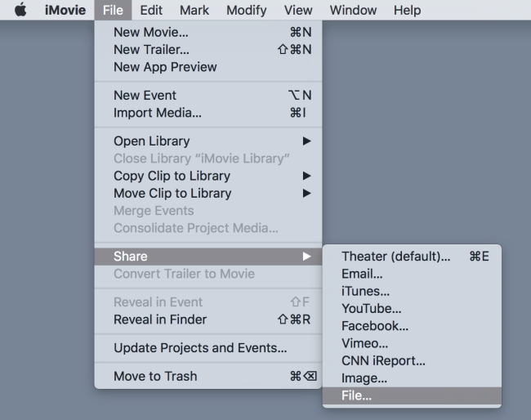Choose Move to Trash
This screenshot has width=531, height=420.
pos(208,376)
